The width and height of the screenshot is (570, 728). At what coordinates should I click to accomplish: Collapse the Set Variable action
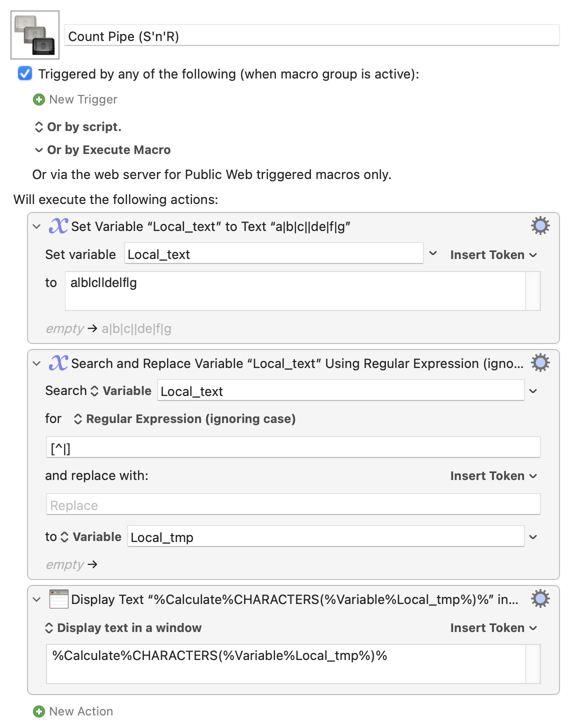[36, 226]
